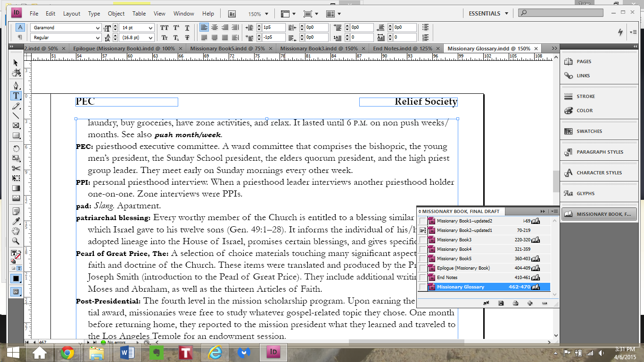Select the Hand tool
644x362 pixels.
16,230
